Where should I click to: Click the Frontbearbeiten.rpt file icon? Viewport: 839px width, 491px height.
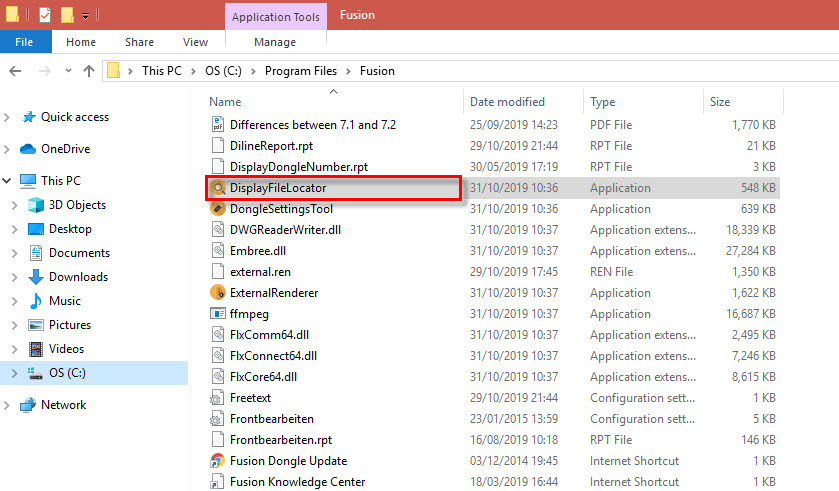click(x=218, y=439)
